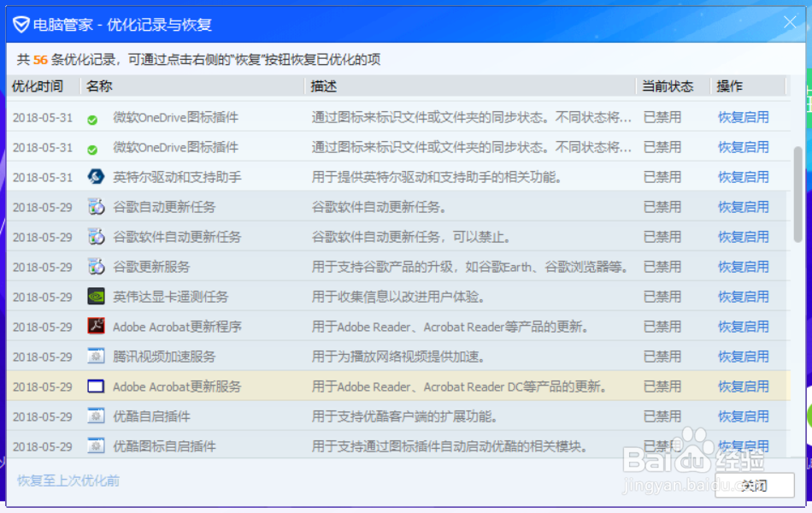Click description 谷歌软件自动更新任务，可以禁止。
Screen dimensions: 812x513
pos(412,238)
